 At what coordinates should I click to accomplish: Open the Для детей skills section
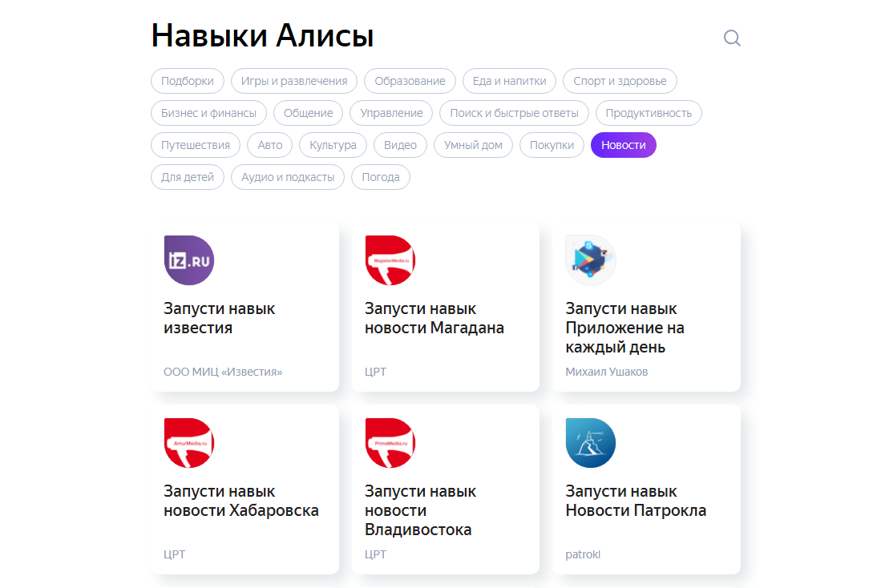pos(187,177)
